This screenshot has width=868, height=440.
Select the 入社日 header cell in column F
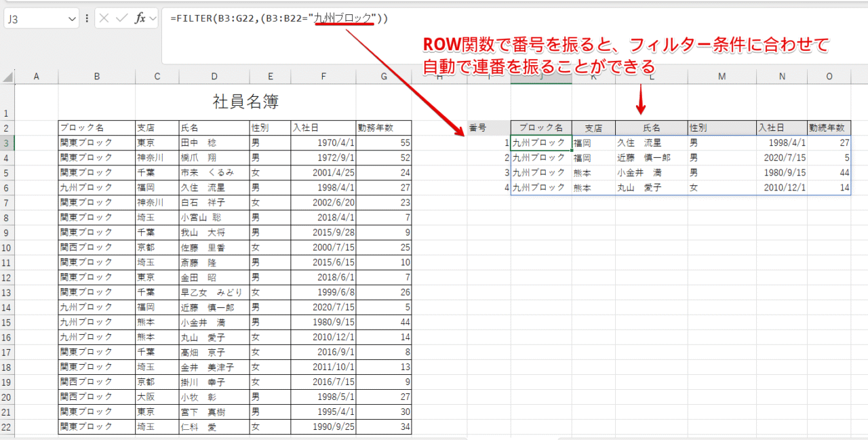click(x=323, y=127)
